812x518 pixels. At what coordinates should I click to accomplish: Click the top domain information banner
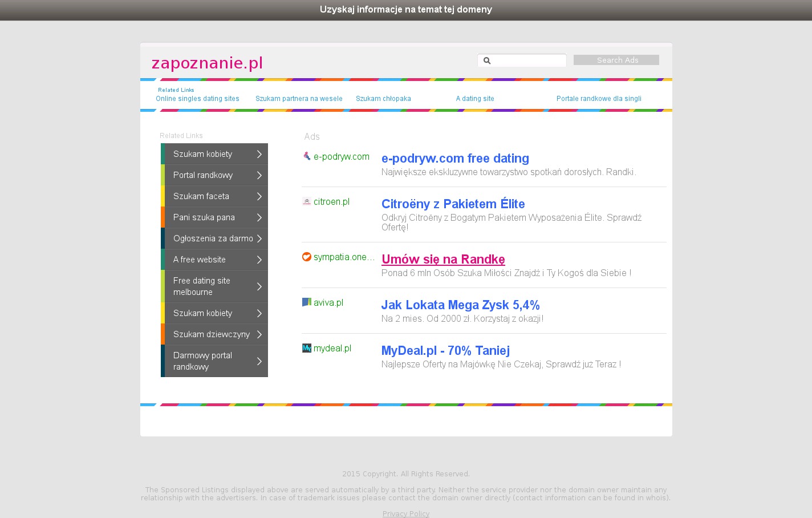pyautogui.click(x=406, y=10)
